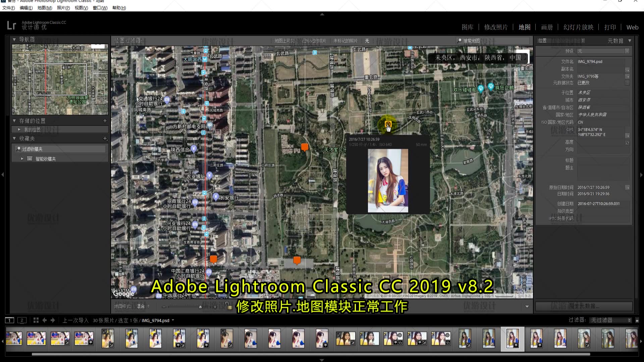Open the 打印 (Print) module
The image size is (644, 362).
coord(610,27)
